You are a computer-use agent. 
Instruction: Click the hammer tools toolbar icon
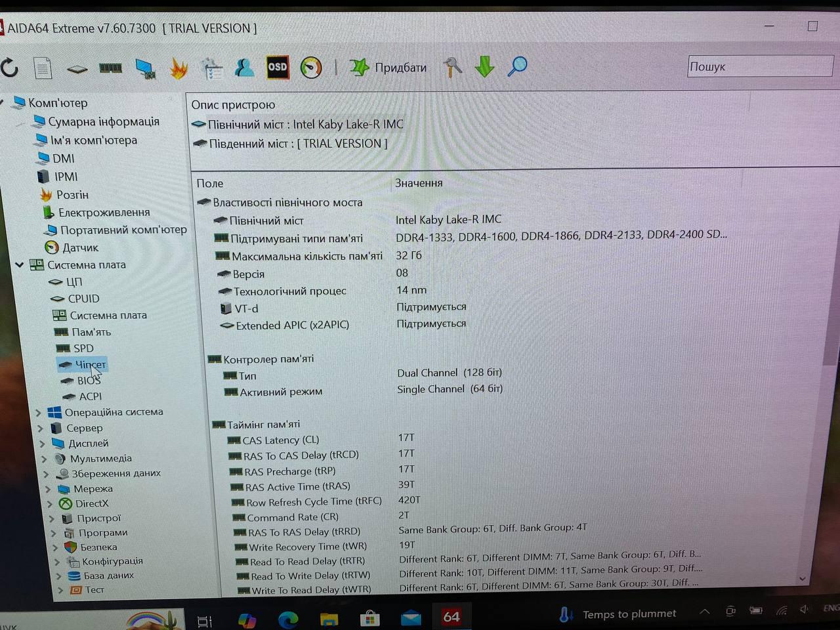[452, 67]
